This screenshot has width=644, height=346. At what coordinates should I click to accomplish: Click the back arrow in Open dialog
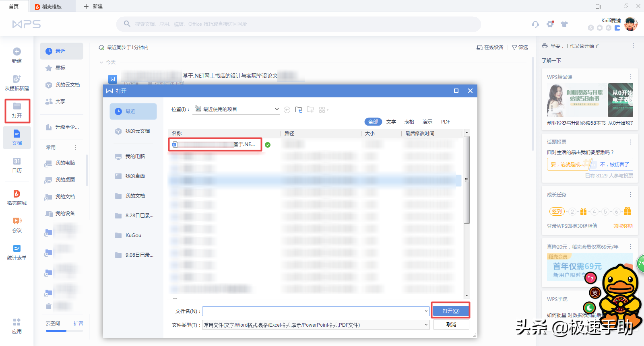tap(287, 110)
